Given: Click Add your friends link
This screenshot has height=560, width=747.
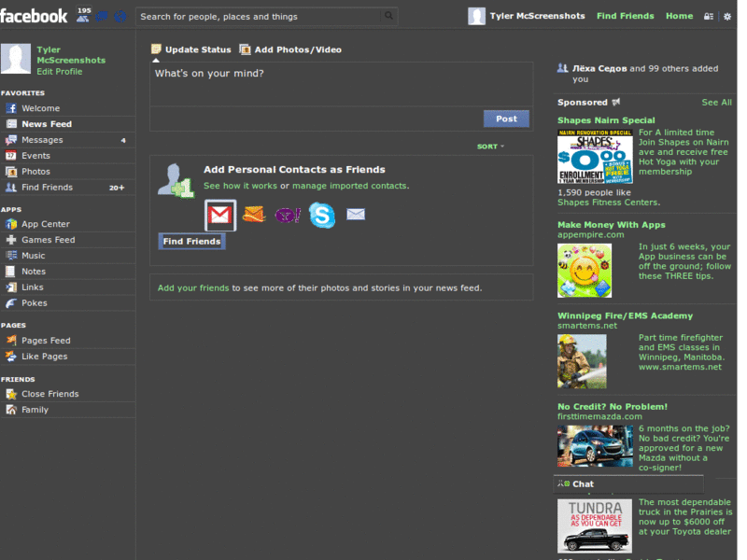Looking at the screenshot, I should tap(193, 288).
